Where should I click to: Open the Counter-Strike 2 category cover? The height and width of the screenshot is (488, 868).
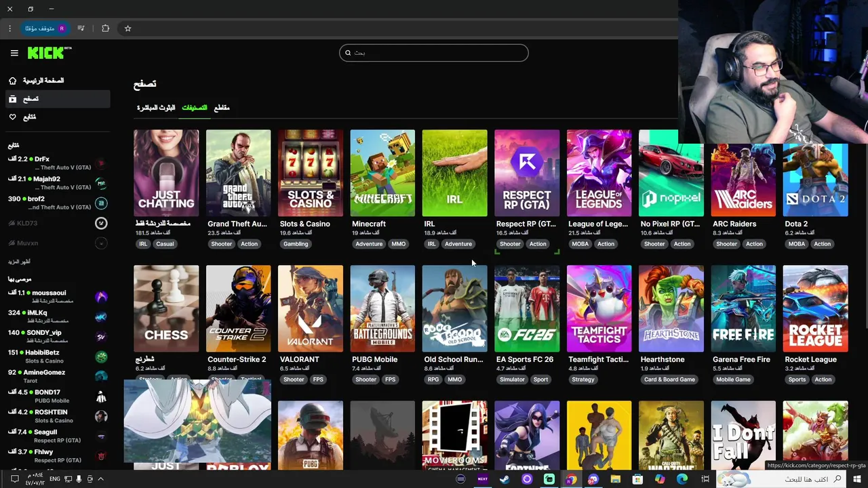point(238,308)
